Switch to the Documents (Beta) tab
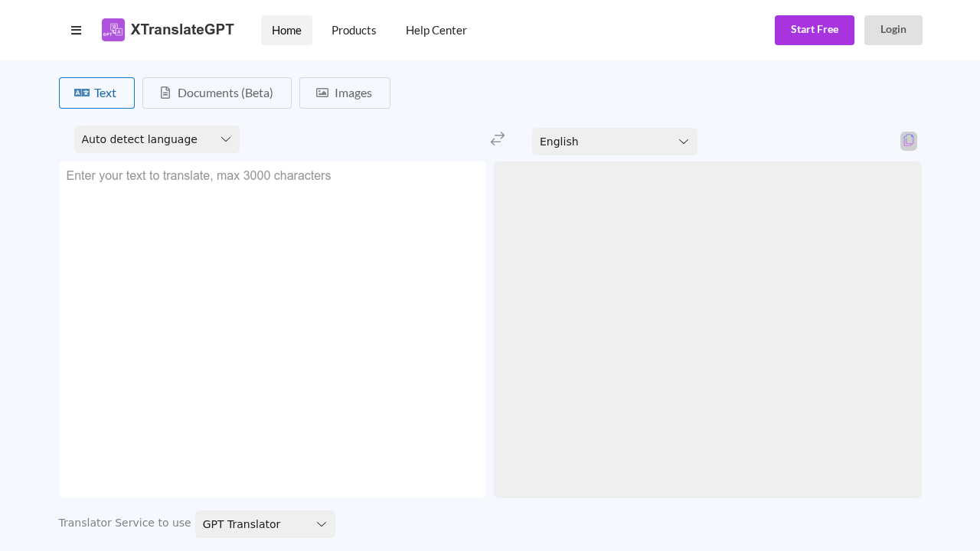Image resolution: width=980 pixels, height=551 pixels. click(x=217, y=93)
